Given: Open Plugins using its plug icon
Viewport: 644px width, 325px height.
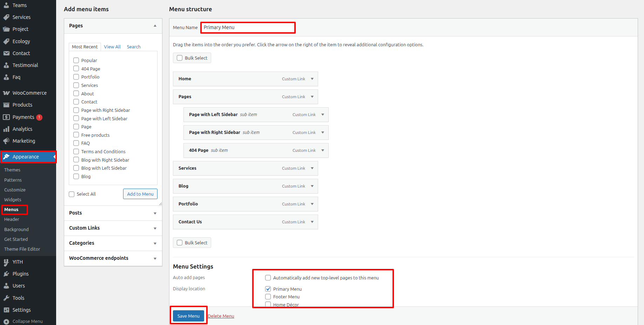Looking at the screenshot, I should [x=6, y=274].
